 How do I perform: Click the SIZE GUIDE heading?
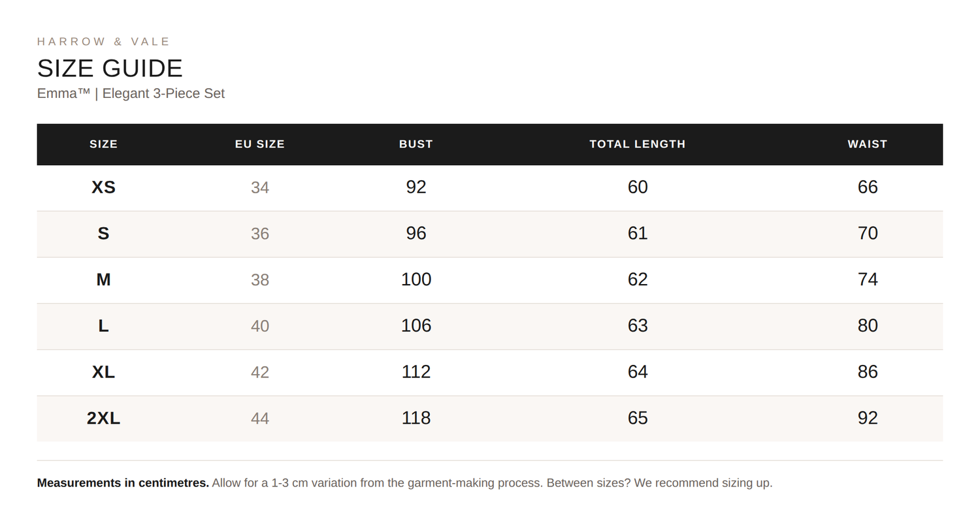(x=110, y=69)
